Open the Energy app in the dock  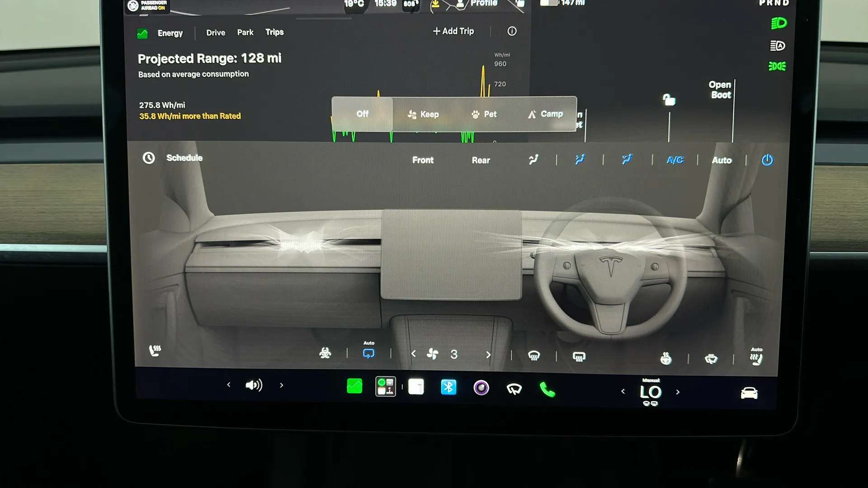354,386
